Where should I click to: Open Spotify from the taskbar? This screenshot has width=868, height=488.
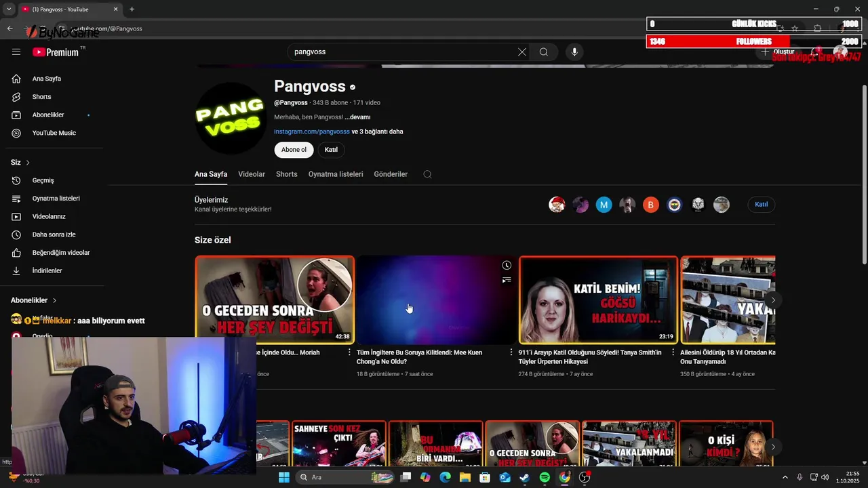click(x=545, y=477)
